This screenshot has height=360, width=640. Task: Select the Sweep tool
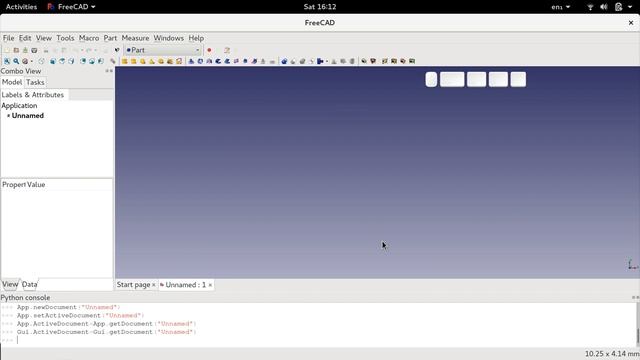coord(254,61)
